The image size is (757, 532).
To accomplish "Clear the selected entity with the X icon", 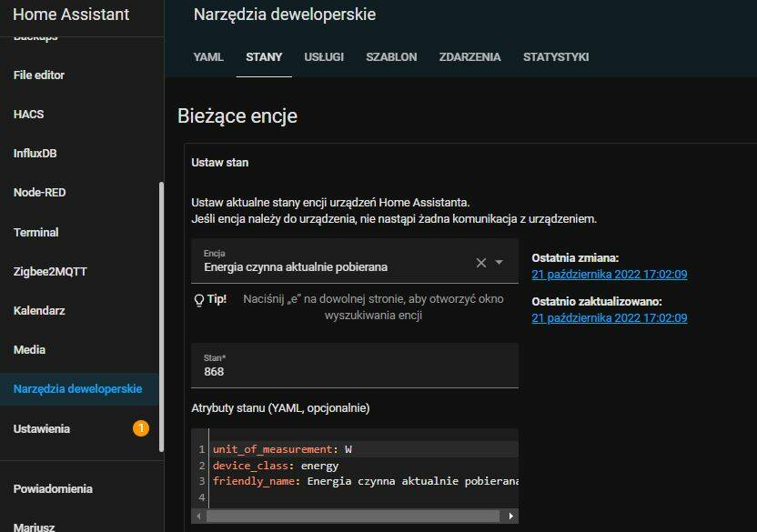I will click(480, 263).
